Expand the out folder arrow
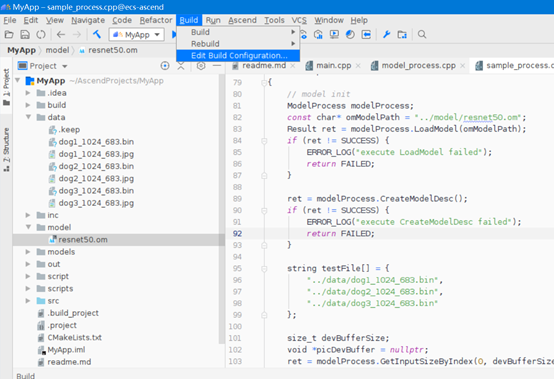 (28, 264)
